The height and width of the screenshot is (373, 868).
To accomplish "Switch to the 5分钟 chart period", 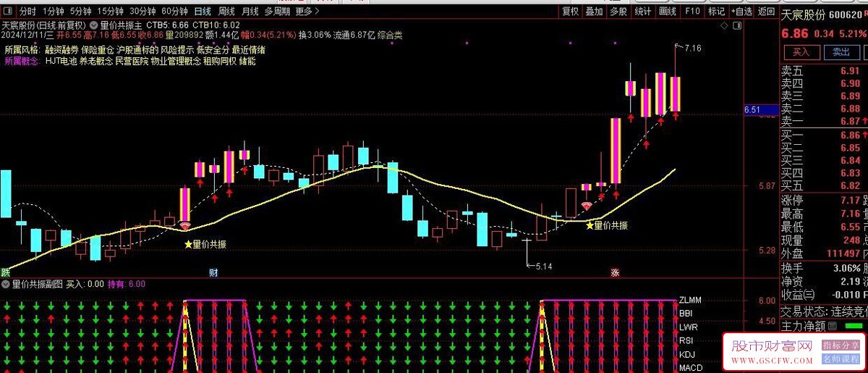I will pos(80,12).
